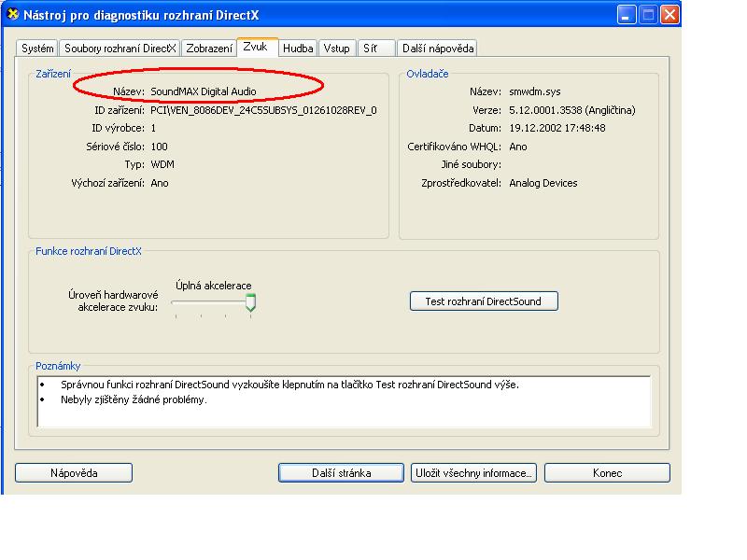
Task: Click the Nápověda button
Action: (x=74, y=473)
